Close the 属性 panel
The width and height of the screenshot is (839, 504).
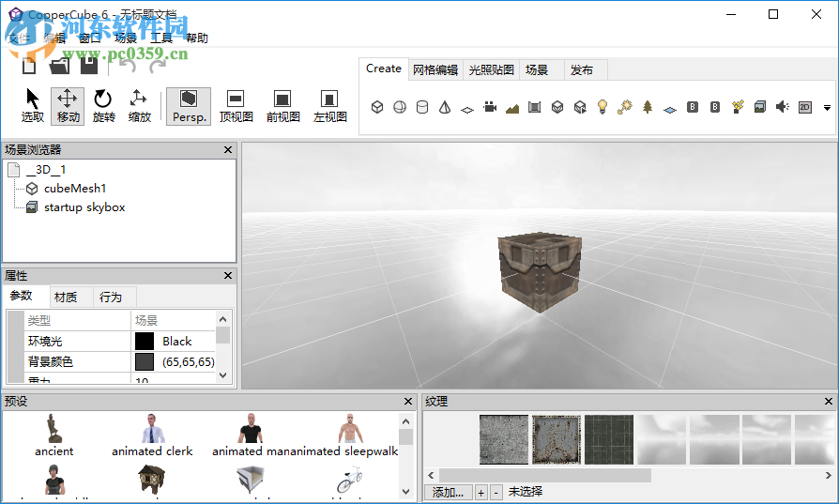click(x=228, y=276)
